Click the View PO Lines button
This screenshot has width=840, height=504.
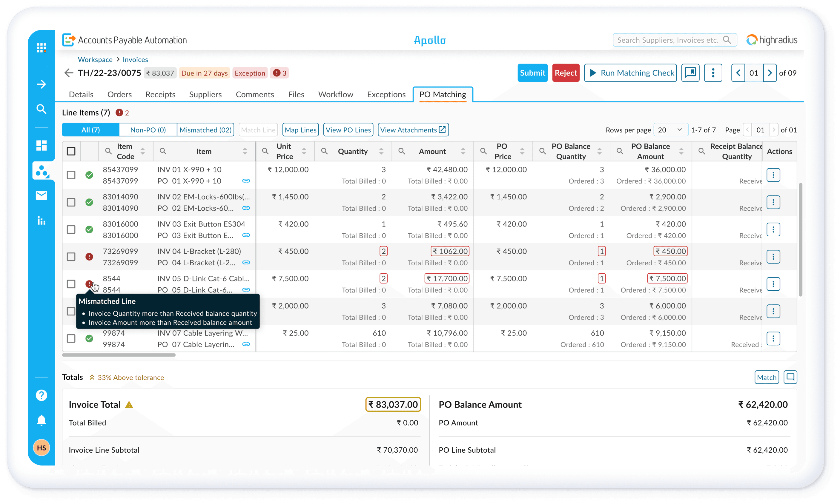pos(348,130)
